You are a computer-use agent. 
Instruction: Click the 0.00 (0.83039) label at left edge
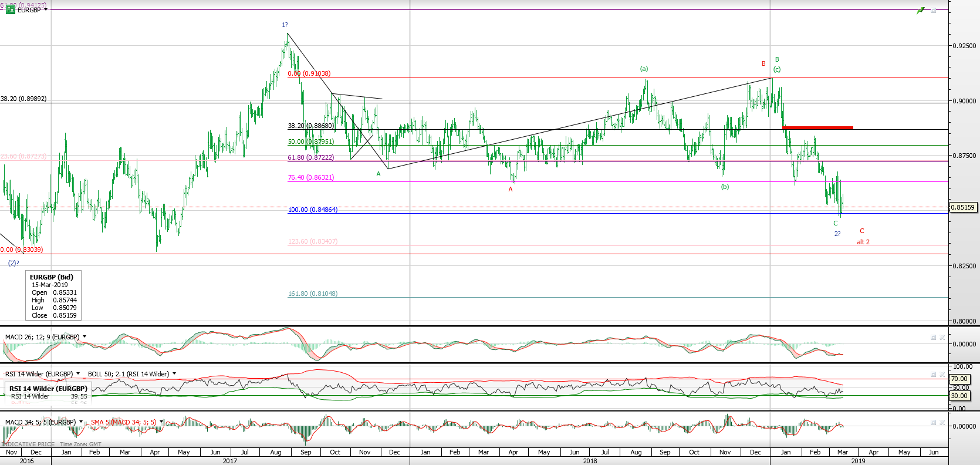click(x=21, y=250)
